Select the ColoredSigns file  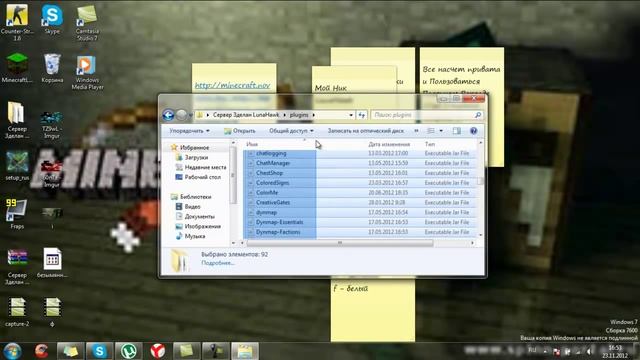click(x=272, y=183)
